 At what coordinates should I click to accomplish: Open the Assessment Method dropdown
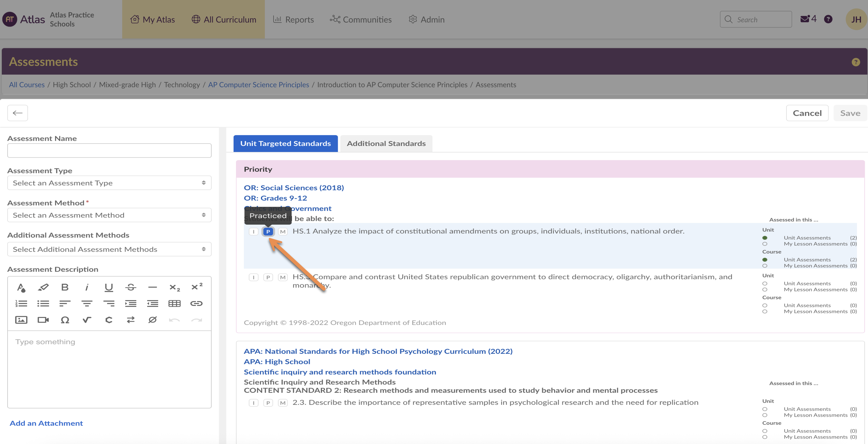(x=109, y=215)
